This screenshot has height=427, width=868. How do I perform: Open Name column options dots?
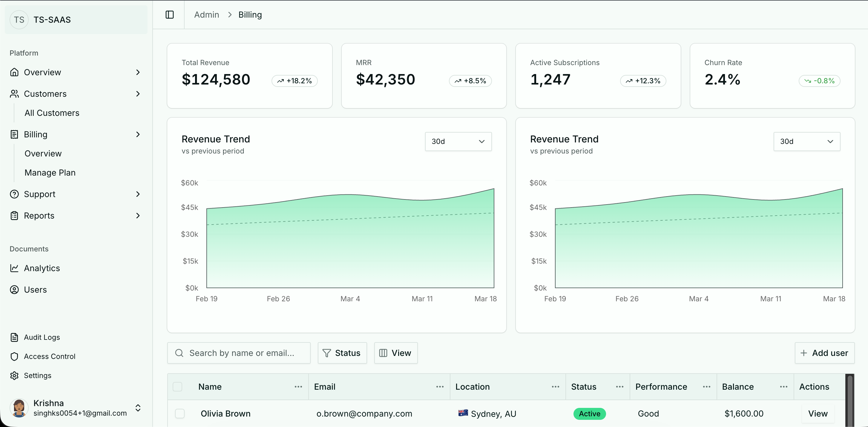(298, 387)
